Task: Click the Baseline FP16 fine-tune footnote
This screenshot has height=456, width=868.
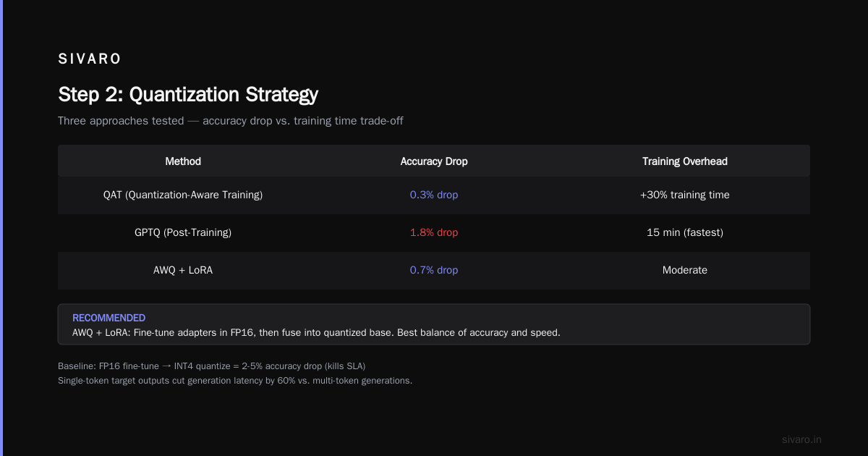Action: [x=216, y=366]
